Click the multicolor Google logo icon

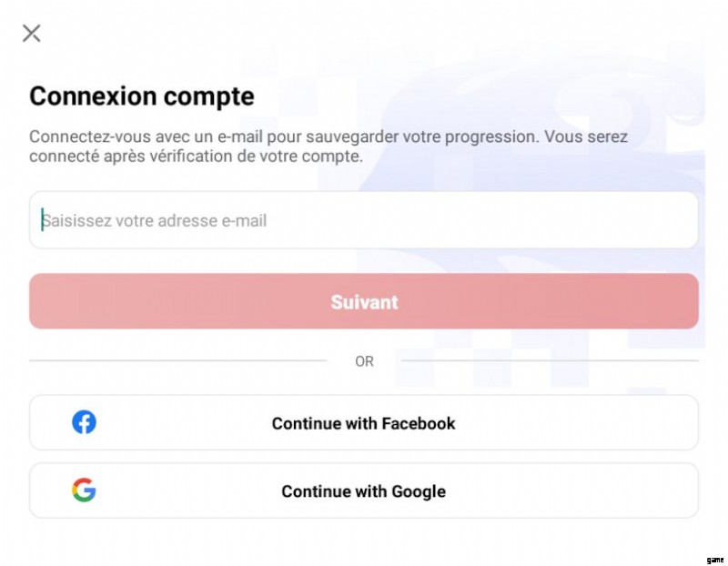pos(84,490)
